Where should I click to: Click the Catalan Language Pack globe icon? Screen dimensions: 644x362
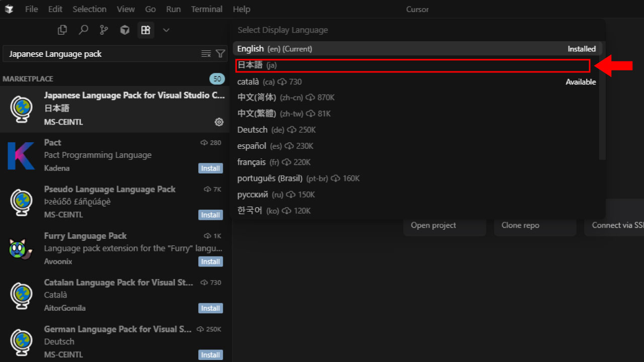(21, 295)
